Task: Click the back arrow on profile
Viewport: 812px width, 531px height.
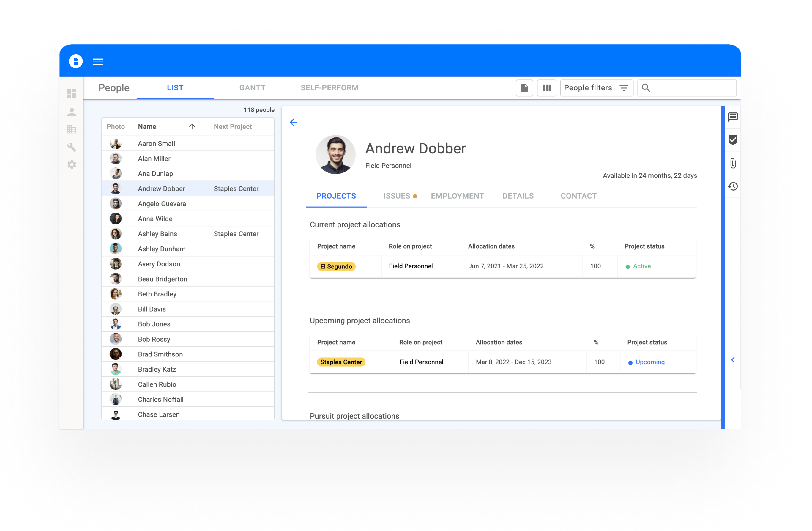Action: coord(294,122)
